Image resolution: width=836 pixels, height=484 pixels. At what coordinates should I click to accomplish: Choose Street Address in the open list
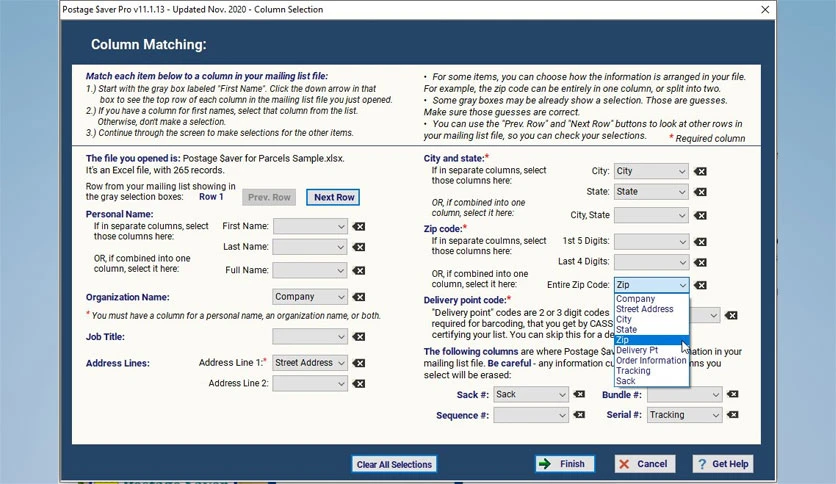652,309
